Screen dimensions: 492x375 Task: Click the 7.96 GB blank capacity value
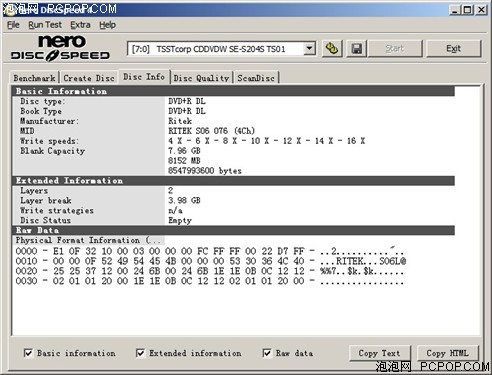(x=184, y=151)
